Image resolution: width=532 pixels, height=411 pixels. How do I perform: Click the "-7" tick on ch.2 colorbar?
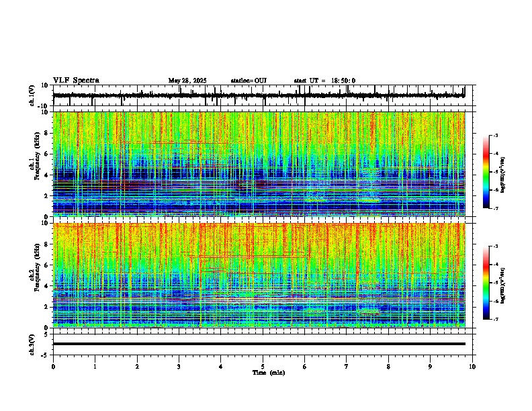click(x=495, y=319)
